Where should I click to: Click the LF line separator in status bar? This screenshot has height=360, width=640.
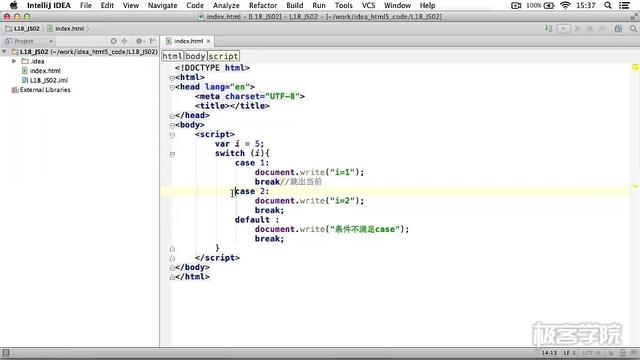(569, 353)
